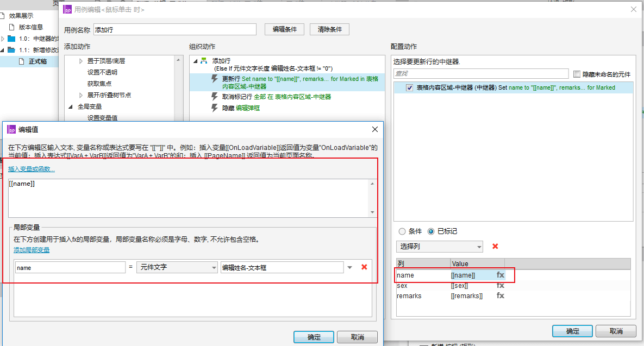644x346 pixels.
Task: Click [[name]] value cell in table
Action: click(463, 275)
